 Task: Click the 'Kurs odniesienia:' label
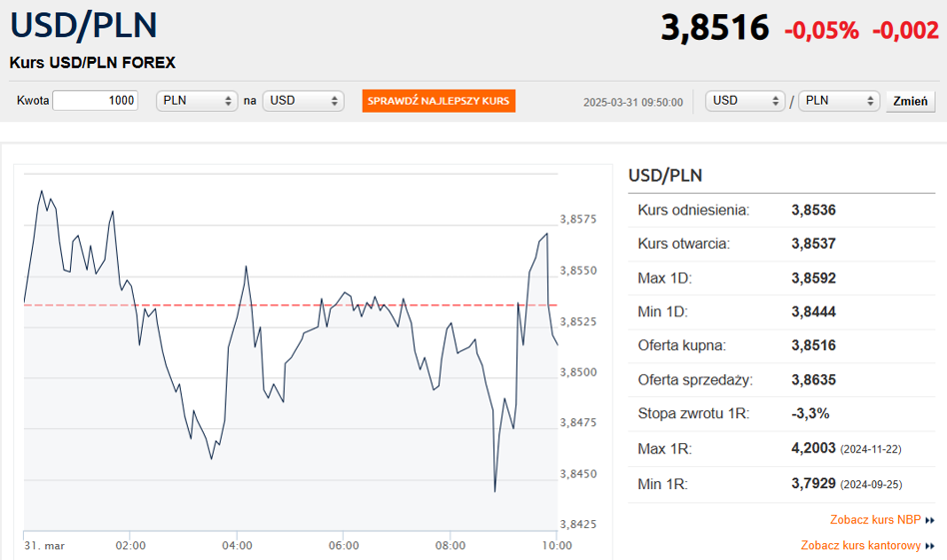point(693,210)
